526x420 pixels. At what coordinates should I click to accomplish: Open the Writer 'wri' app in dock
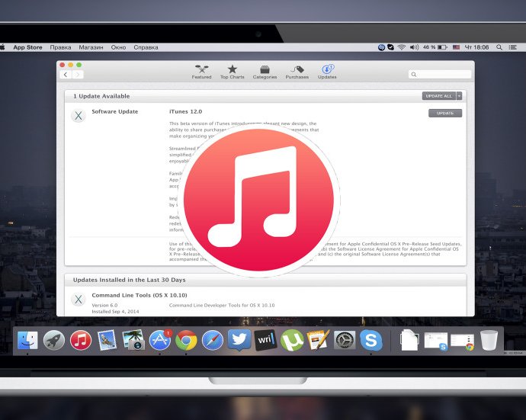[x=265, y=340]
